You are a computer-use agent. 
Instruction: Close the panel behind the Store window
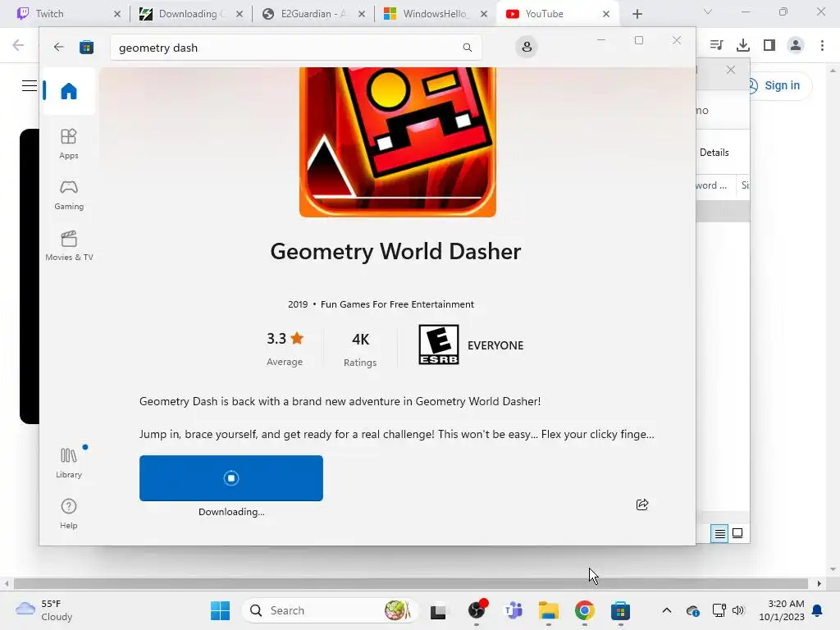731,70
